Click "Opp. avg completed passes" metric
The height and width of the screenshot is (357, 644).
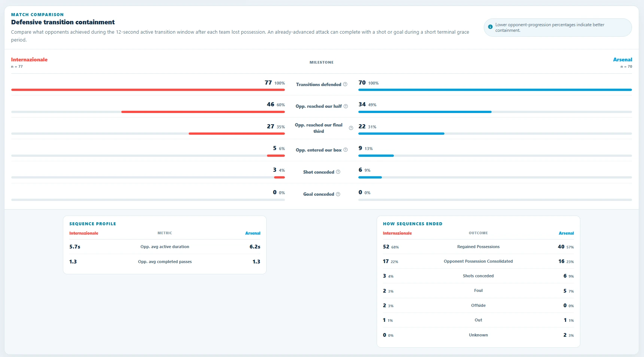[x=165, y=262]
